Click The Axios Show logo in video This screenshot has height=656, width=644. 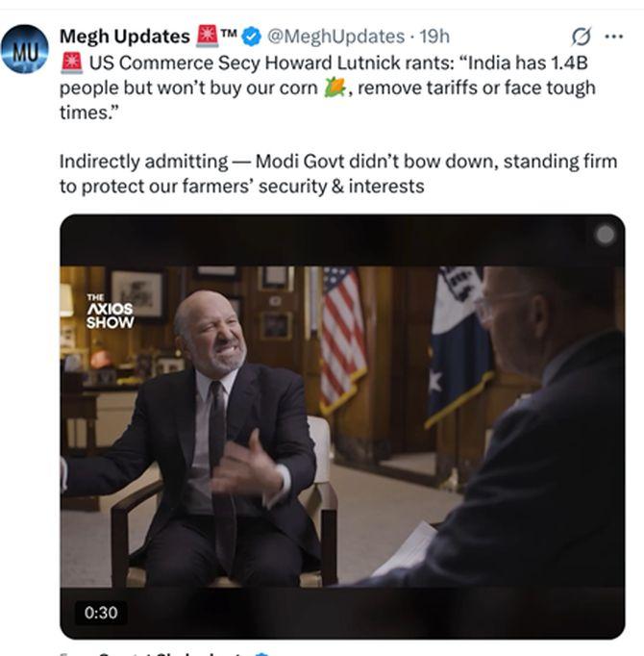pos(110,311)
